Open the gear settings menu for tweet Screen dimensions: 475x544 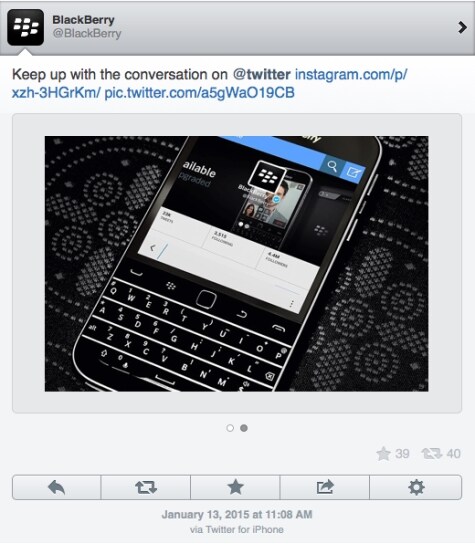[416, 487]
